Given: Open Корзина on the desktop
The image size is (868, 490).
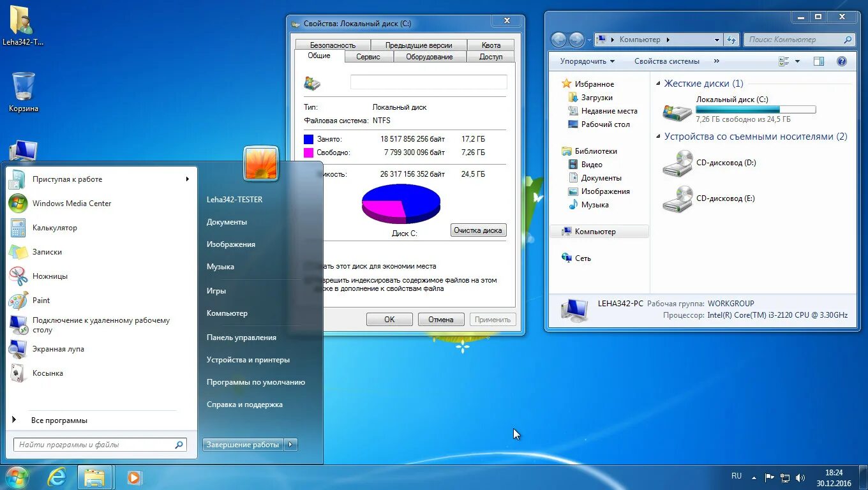Looking at the screenshot, I should [24, 93].
